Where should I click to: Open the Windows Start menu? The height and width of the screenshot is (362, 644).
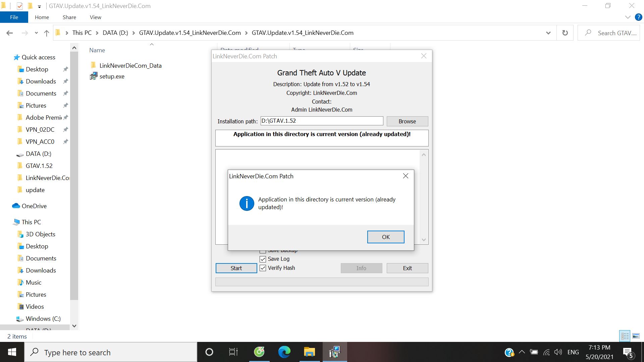tap(12, 352)
